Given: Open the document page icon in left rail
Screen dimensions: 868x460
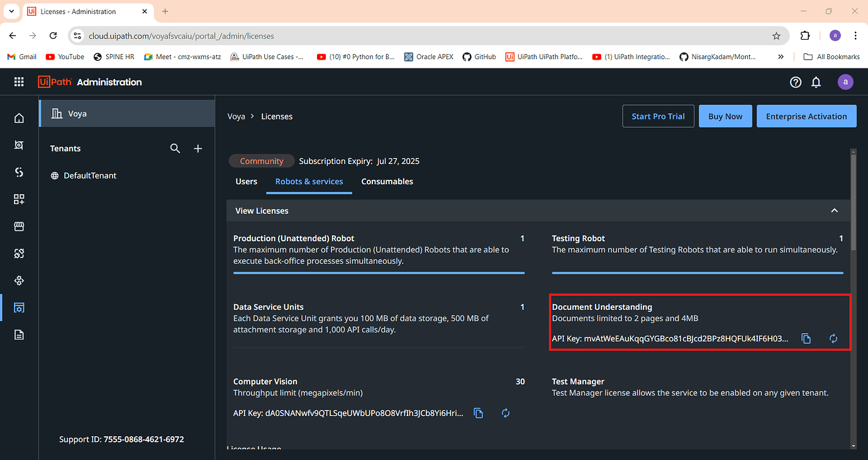Looking at the screenshot, I should pyautogui.click(x=19, y=334).
